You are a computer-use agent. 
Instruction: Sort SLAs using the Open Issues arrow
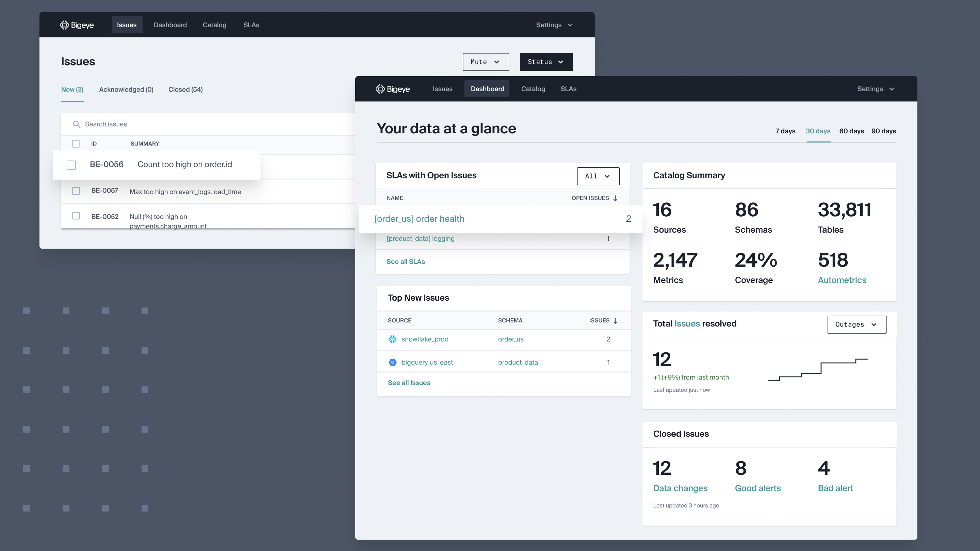coord(616,198)
